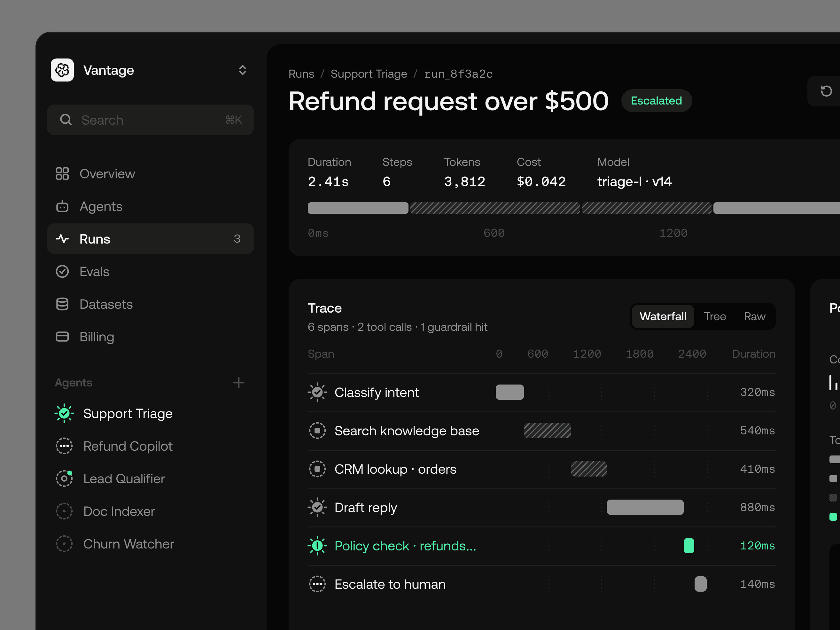
Task: Select the CRM lookup · orders span
Action: 541,469
